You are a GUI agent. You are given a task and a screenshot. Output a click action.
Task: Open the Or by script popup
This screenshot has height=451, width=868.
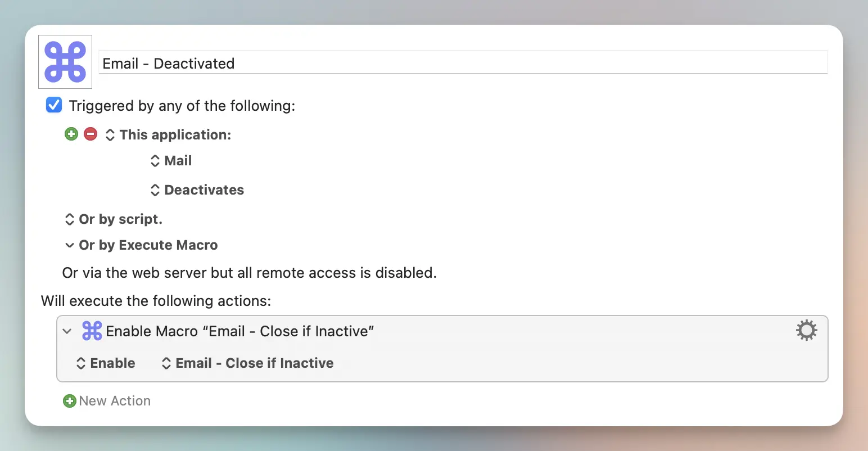click(x=114, y=219)
